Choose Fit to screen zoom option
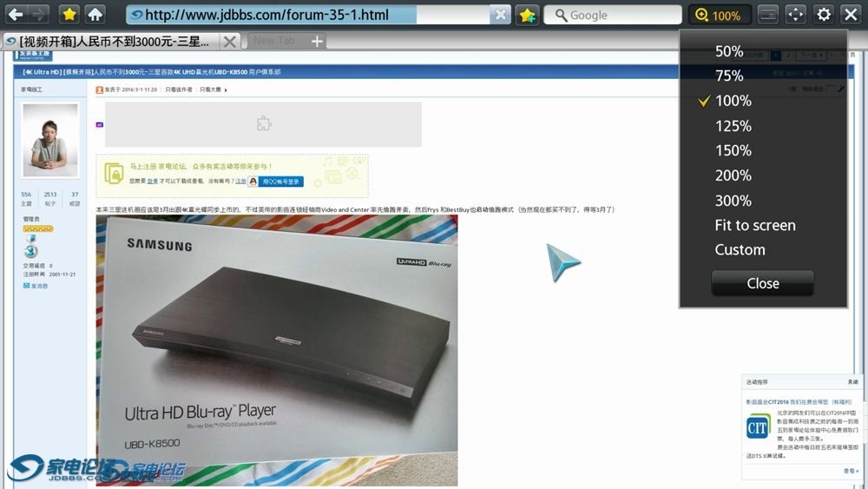Image resolution: width=868 pixels, height=489 pixels. pyautogui.click(x=755, y=226)
